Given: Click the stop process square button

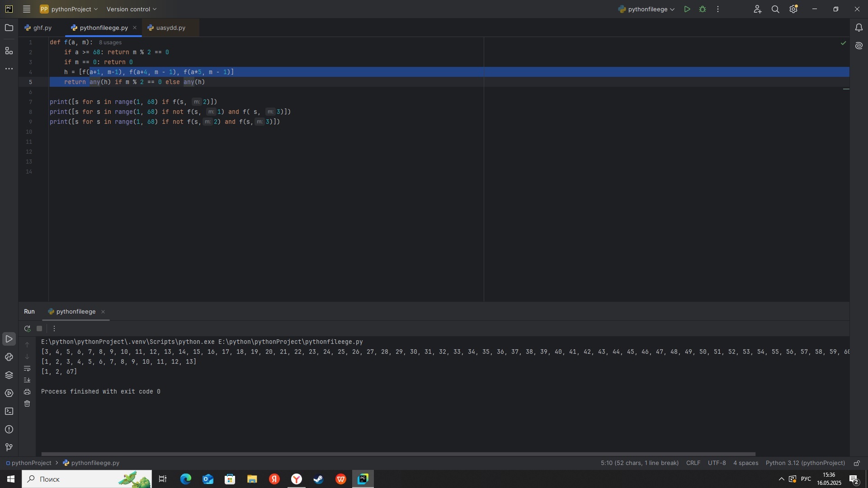Looking at the screenshot, I should (x=39, y=328).
